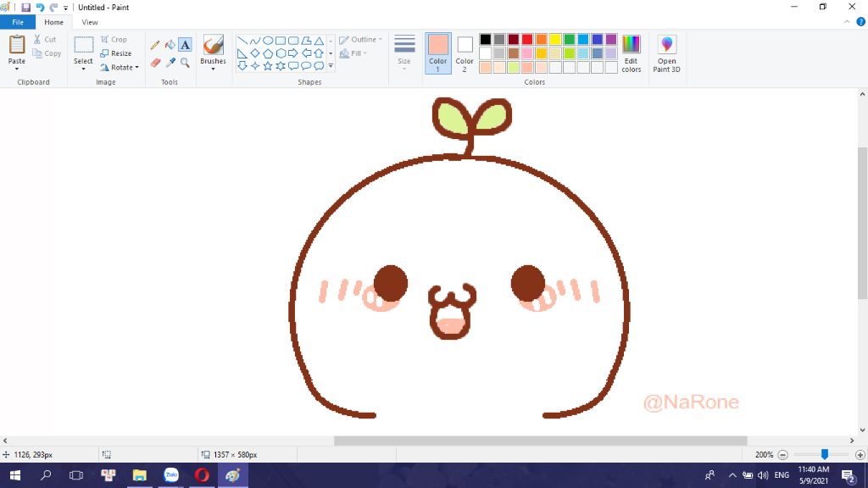Choose the Four-point star shape
This screenshot has width=868, height=488.
click(255, 66)
